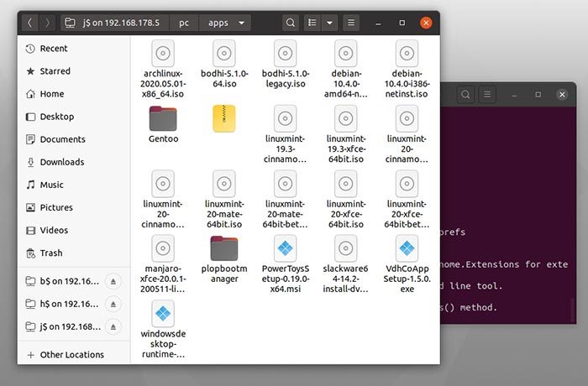The image size is (588, 386).
Task: Open Other Locations in sidebar
Action: 74,354
